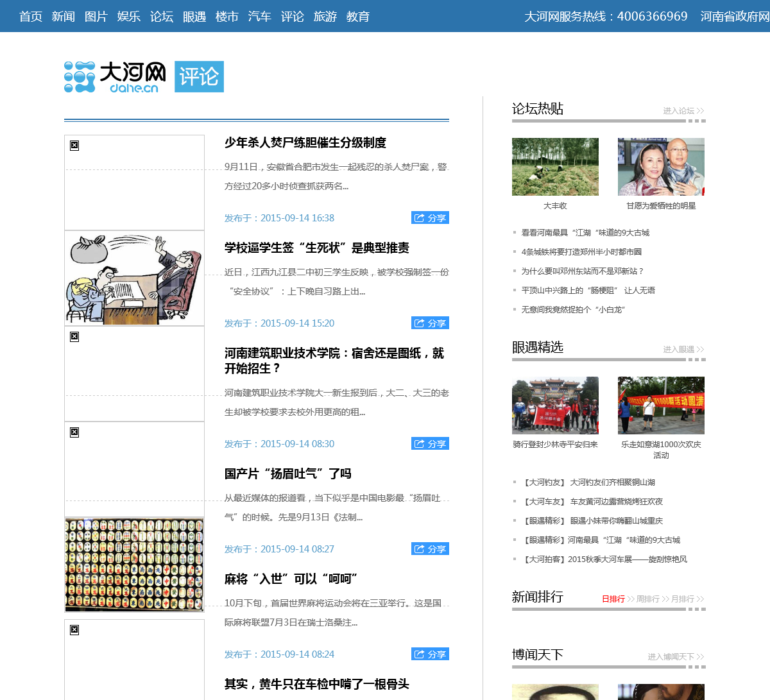Image resolution: width=770 pixels, height=700 pixels.
Task: Open headline 麻将"入世"可以"呵呵"
Action: point(291,579)
